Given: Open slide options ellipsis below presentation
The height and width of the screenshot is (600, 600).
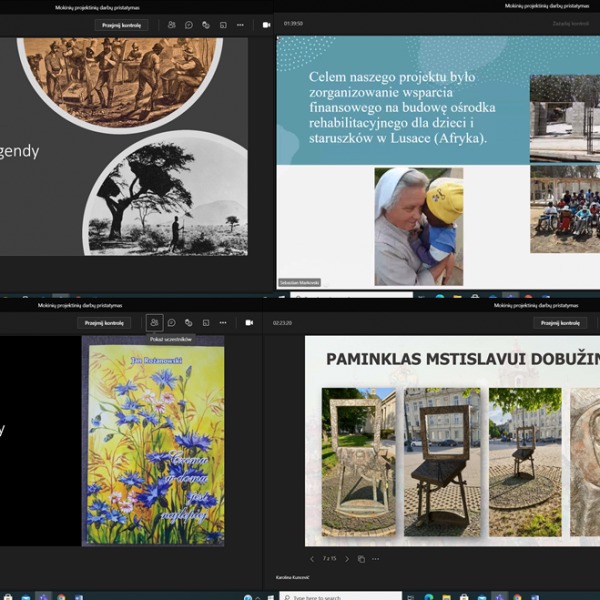Looking at the screenshot, I should (x=375, y=559).
